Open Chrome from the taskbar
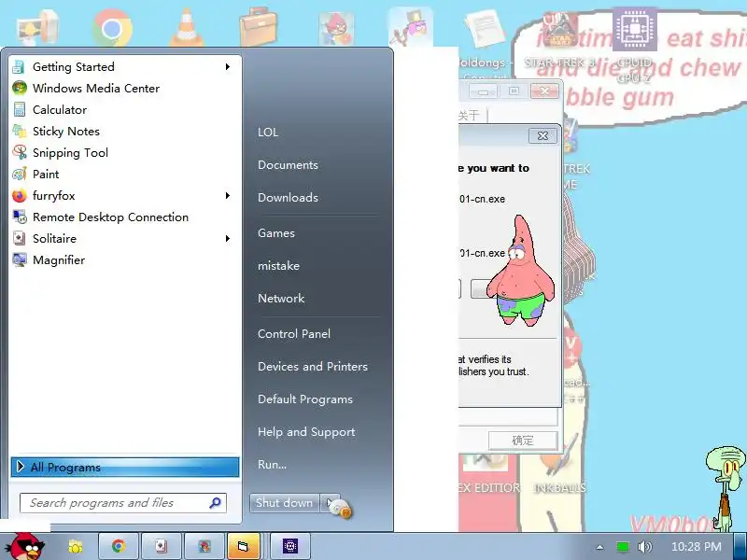747x560 pixels. click(x=119, y=546)
